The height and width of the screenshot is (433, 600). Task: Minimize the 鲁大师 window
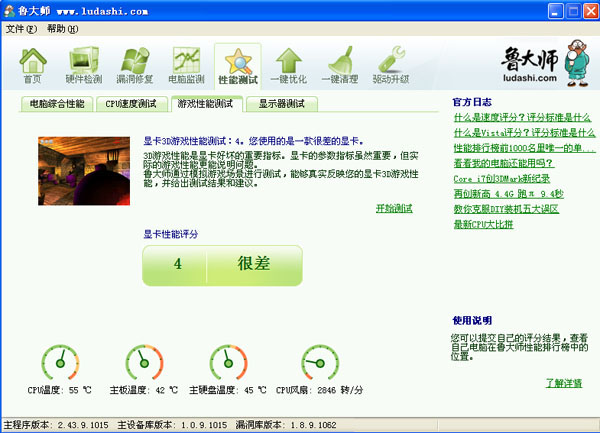(x=556, y=11)
